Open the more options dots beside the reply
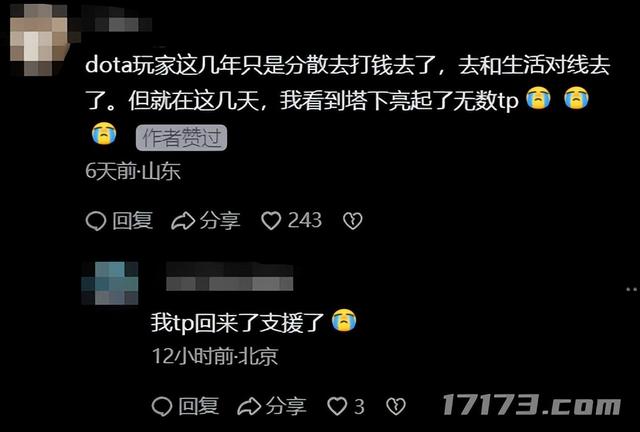This screenshot has width=640, height=432. (632, 289)
